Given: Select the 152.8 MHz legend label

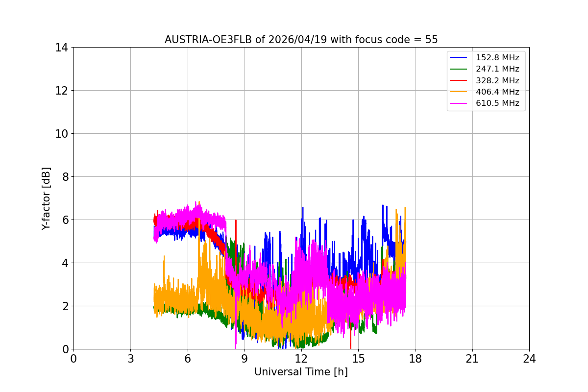Looking at the screenshot, I should 497,58.
